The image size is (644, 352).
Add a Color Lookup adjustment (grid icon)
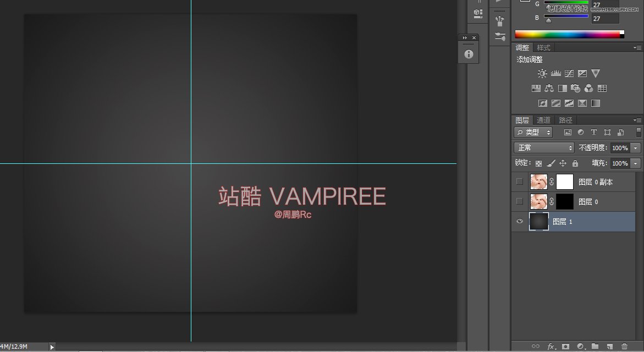[x=602, y=89]
